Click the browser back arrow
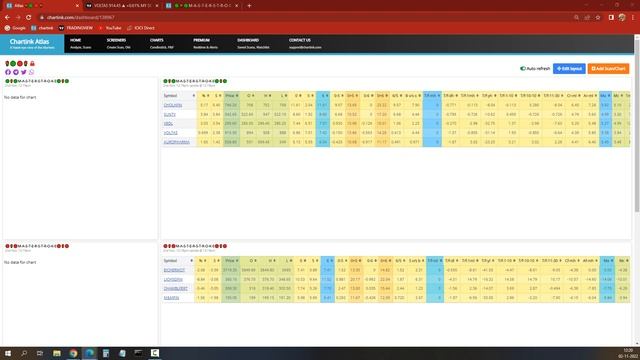 tap(7, 18)
